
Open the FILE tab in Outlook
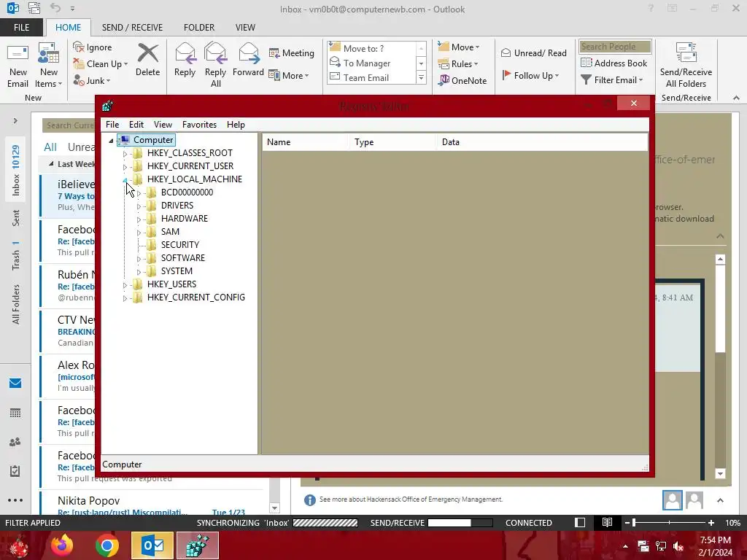coord(21,28)
